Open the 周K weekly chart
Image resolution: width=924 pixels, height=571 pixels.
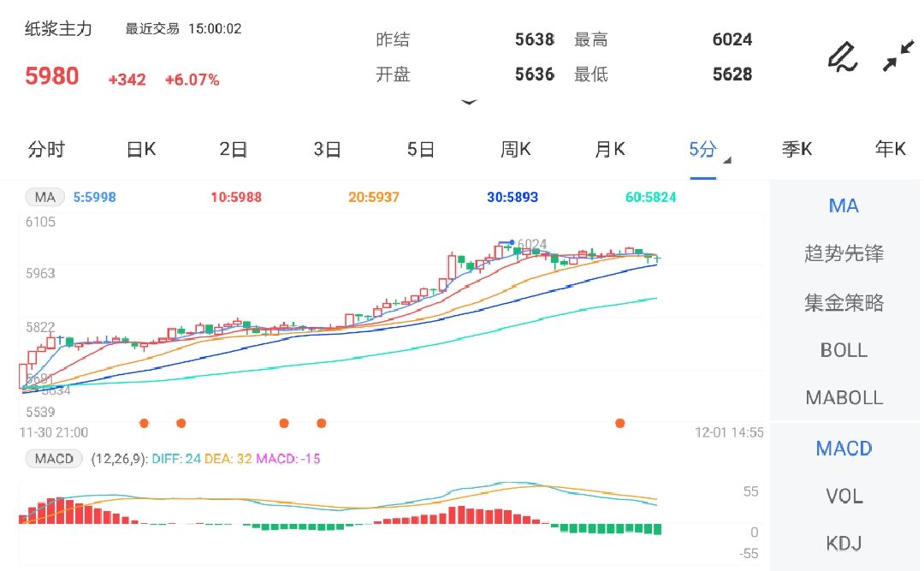[515, 148]
